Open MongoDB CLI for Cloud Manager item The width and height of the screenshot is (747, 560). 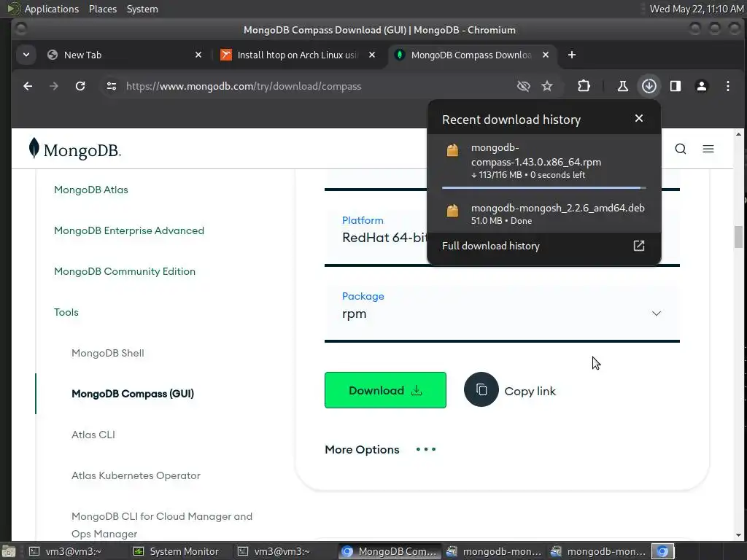coord(161,525)
